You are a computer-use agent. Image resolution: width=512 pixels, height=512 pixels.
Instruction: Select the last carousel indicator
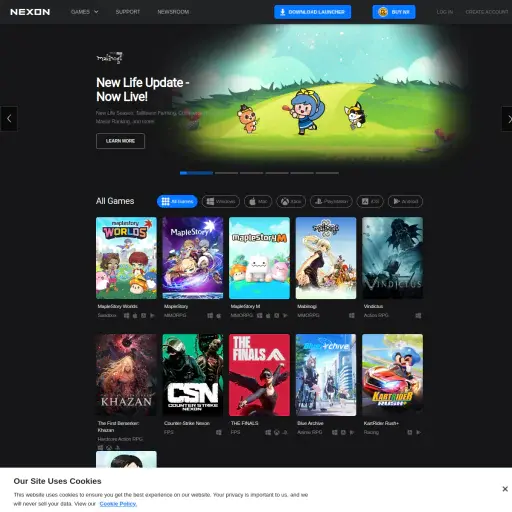pyautogui.click(x=327, y=173)
